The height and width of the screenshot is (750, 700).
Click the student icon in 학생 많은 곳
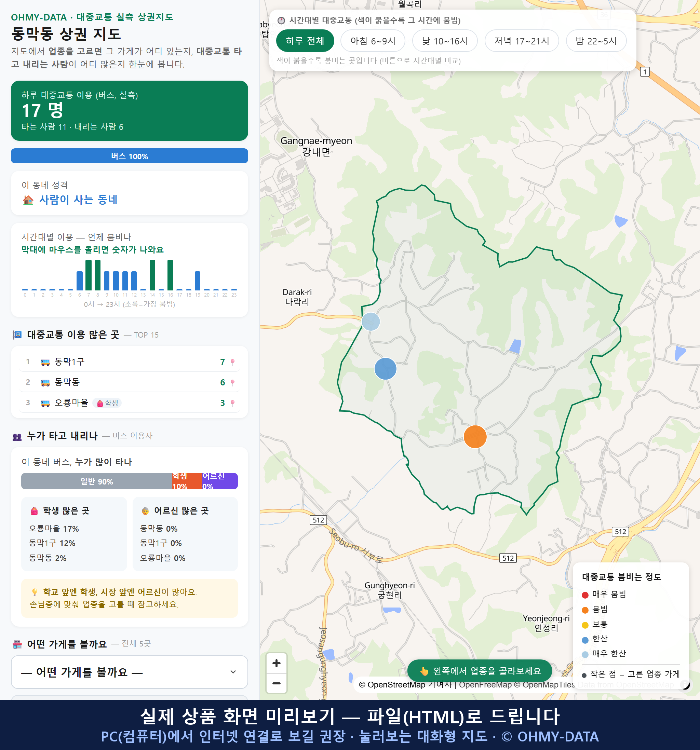[x=34, y=511]
